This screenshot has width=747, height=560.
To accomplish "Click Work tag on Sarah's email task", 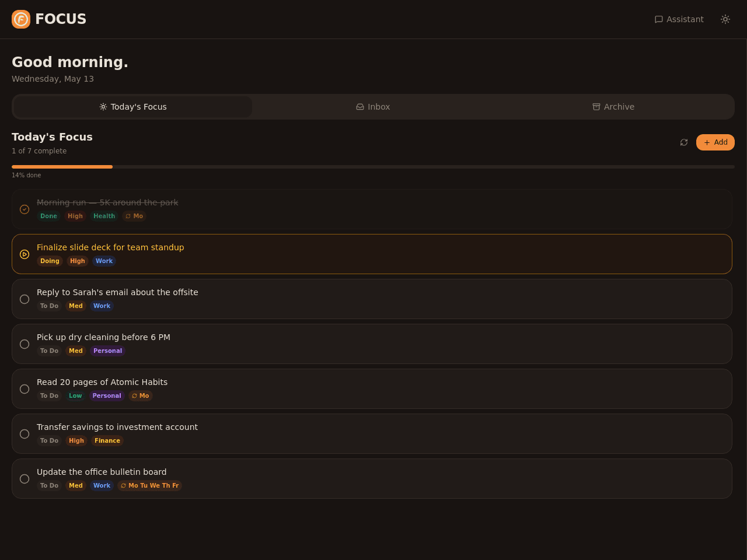I will 102,306.
